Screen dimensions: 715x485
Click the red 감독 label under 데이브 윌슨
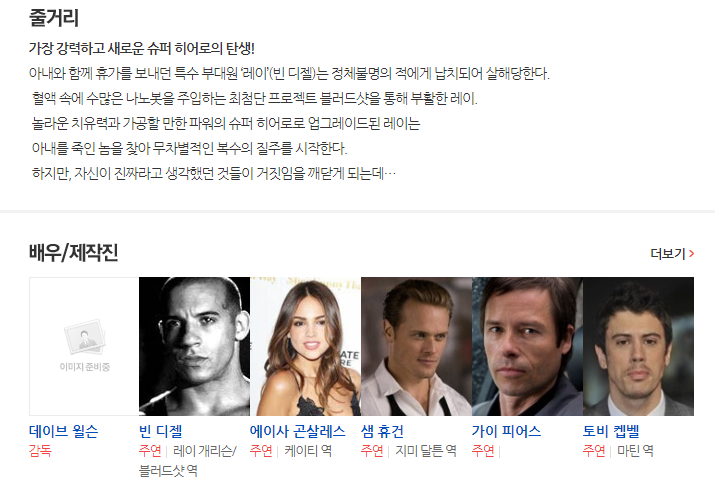point(40,451)
